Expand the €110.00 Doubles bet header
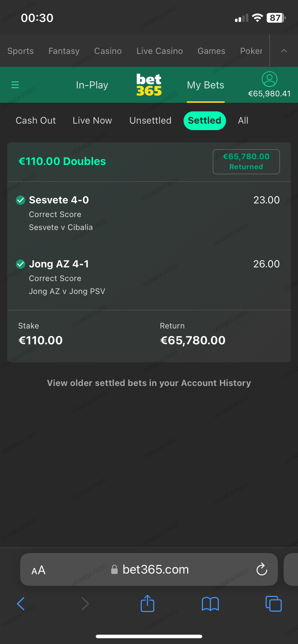The image size is (298, 644). 62,161
